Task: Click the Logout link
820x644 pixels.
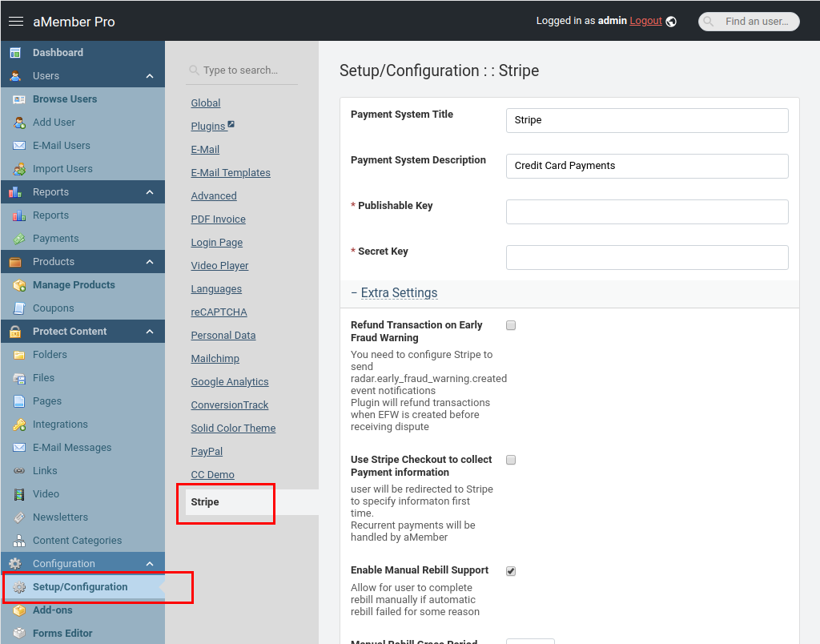Action: (x=645, y=21)
